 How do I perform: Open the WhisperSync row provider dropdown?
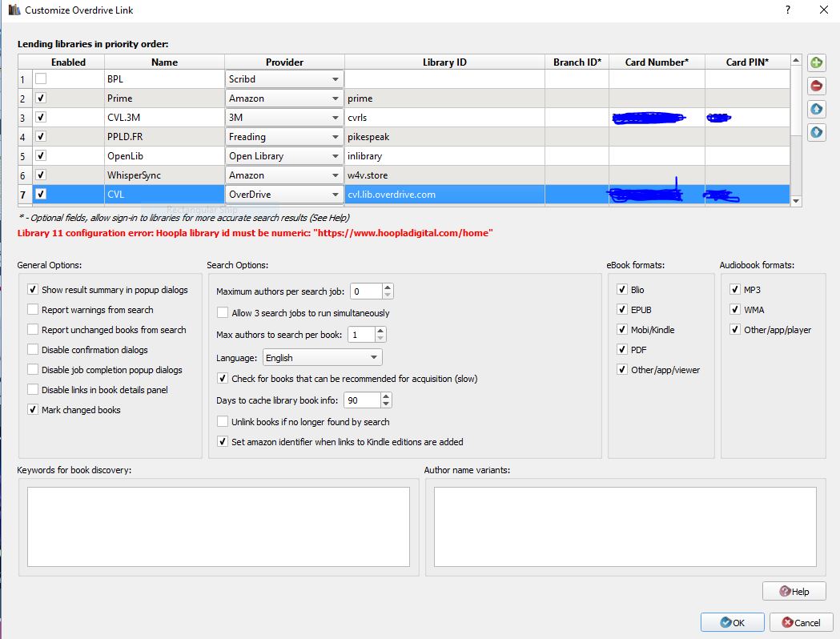click(x=284, y=175)
